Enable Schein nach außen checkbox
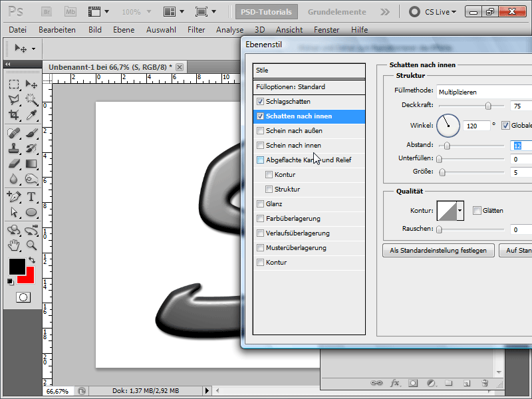The image size is (532, 399). (x=260, y=130)
